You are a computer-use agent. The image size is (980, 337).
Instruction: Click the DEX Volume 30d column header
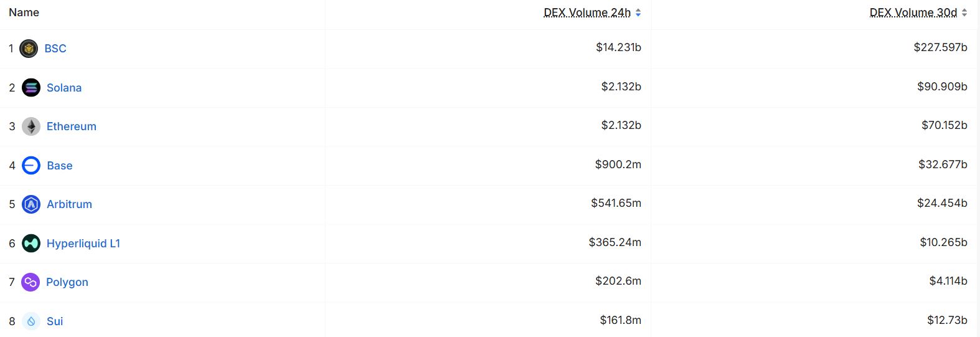click(x=913, y=12)
